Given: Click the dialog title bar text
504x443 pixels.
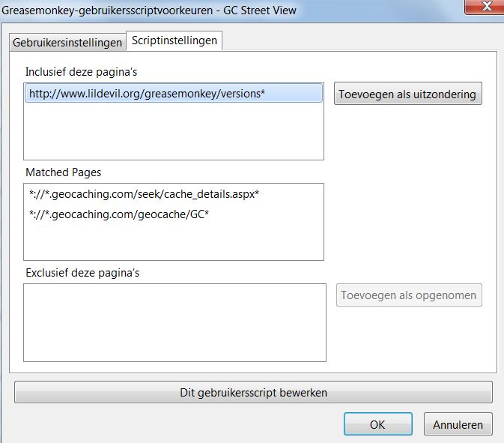Looking at the screenshot, I should (150, 10).
